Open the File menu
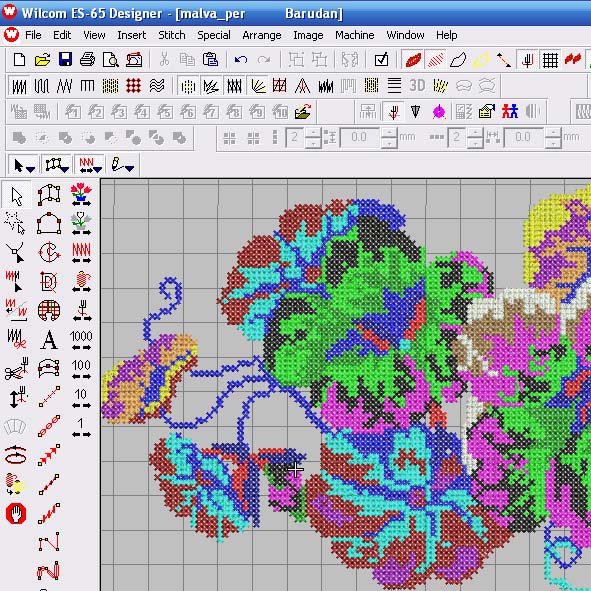This screenshot has height=591, width=591. click(x=33, y=35)
